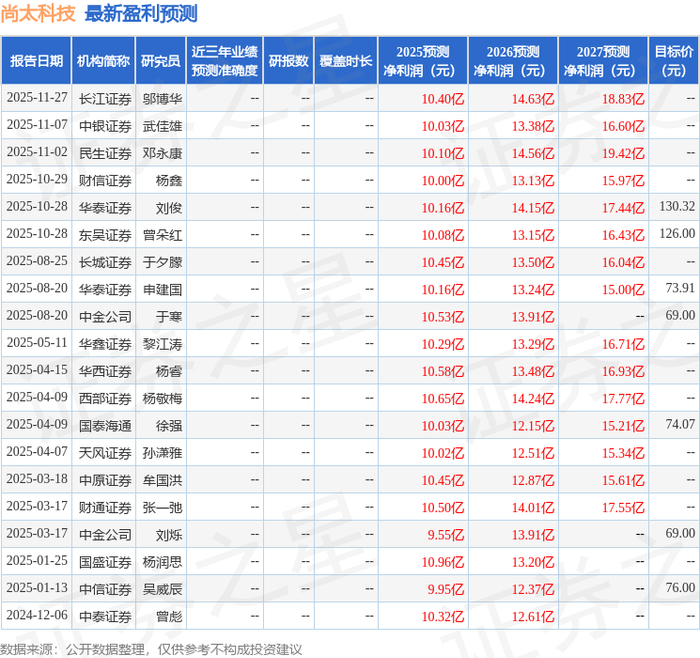This screenshot has width=700, height=658.
Task: Select 西部证券 institution cell
Action: [105, 398]
